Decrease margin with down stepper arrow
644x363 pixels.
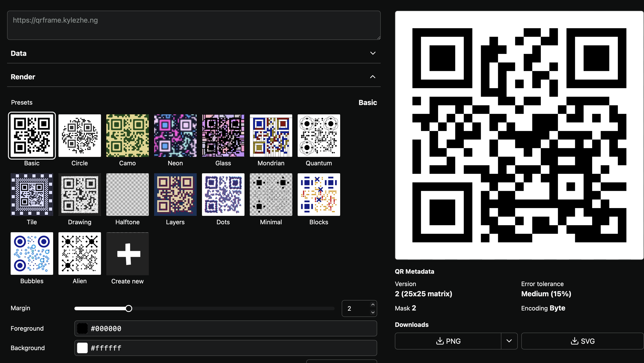coord(373,312)
